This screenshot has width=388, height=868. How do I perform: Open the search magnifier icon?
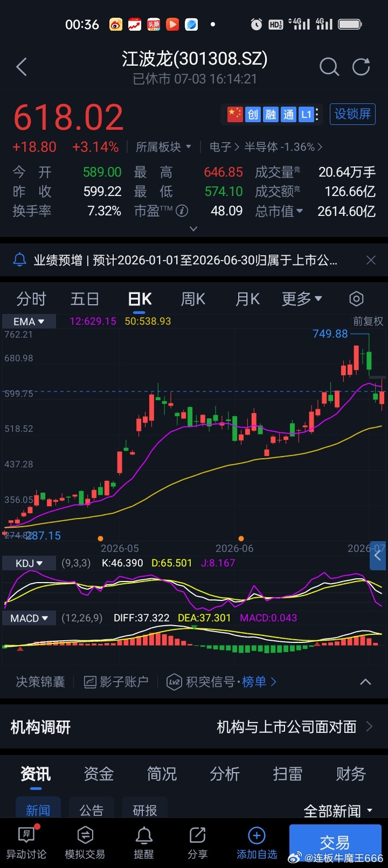click(x=329, y=67)
